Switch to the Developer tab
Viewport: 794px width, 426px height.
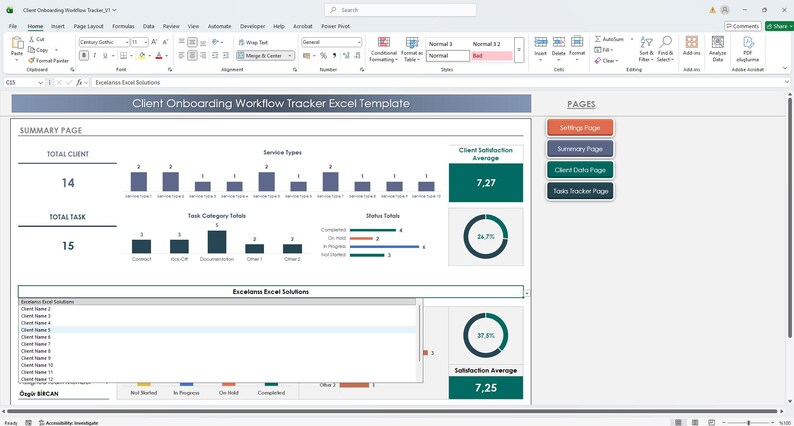(x=252, y=26)
